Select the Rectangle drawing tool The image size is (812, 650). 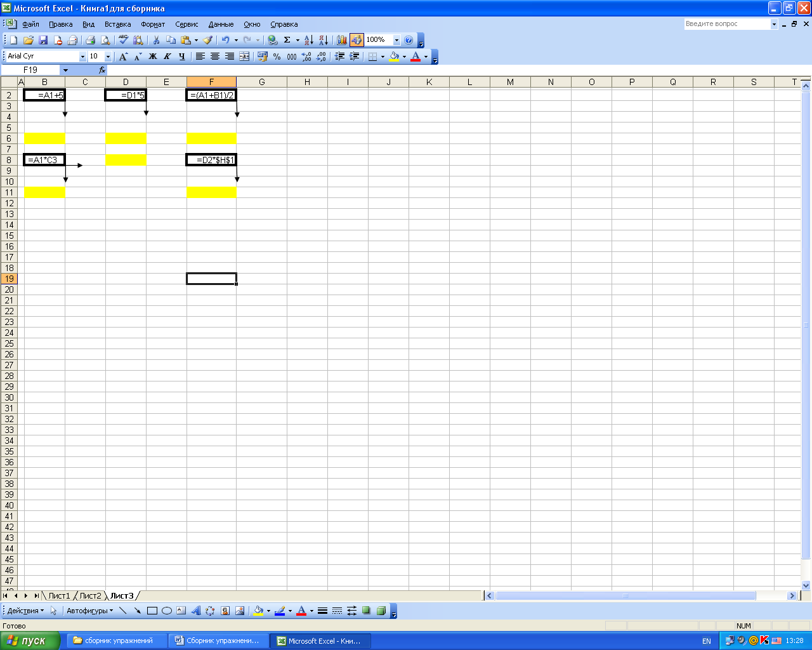click(x=152, y=611)
